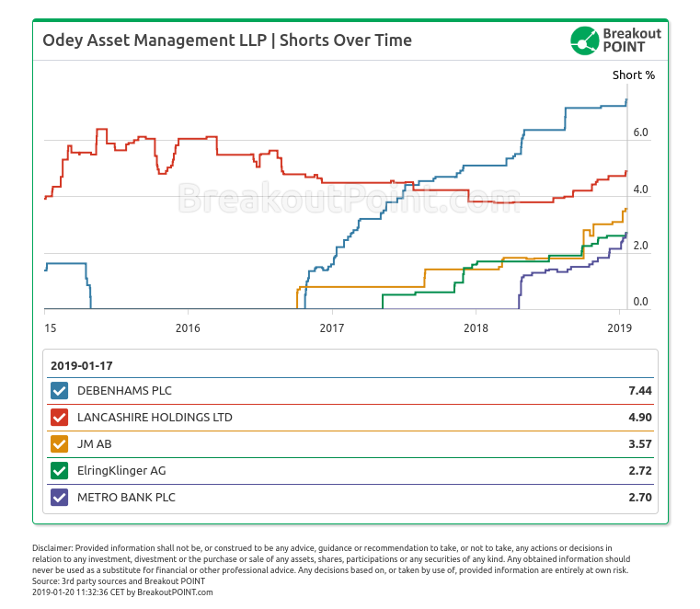Click the 2018 x-axis label

tap(476, 328)
